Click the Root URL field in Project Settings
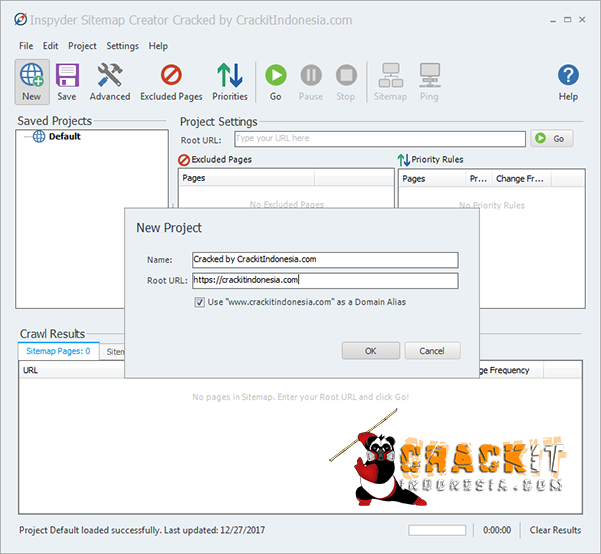 [380, 139]
